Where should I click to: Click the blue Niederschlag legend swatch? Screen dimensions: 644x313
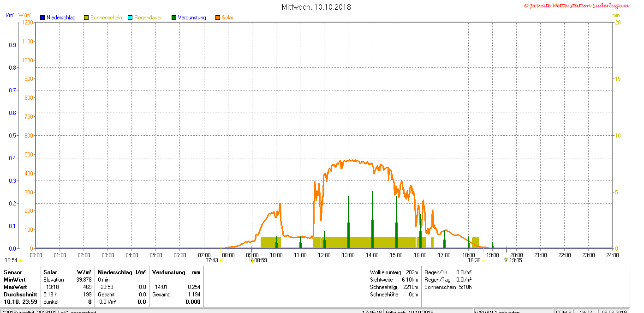pyautogui.click(x=42, y=18)
